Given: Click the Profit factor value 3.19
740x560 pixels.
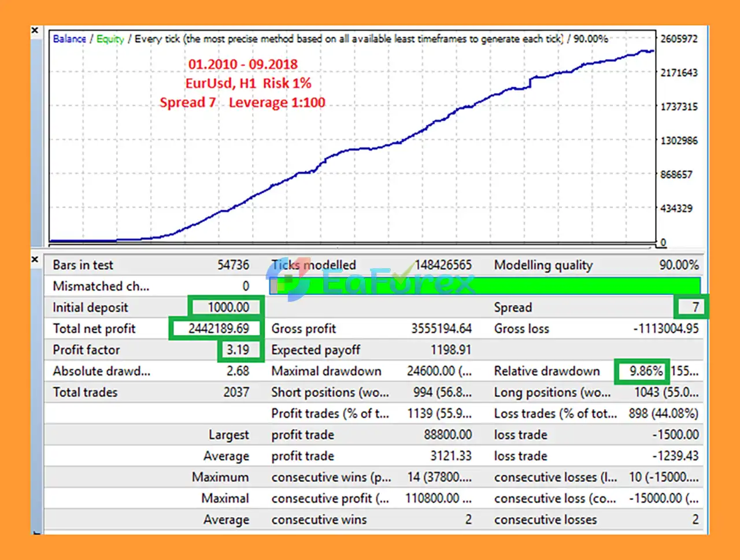Looking at the screenshot, I should click(x=238, y=350).
